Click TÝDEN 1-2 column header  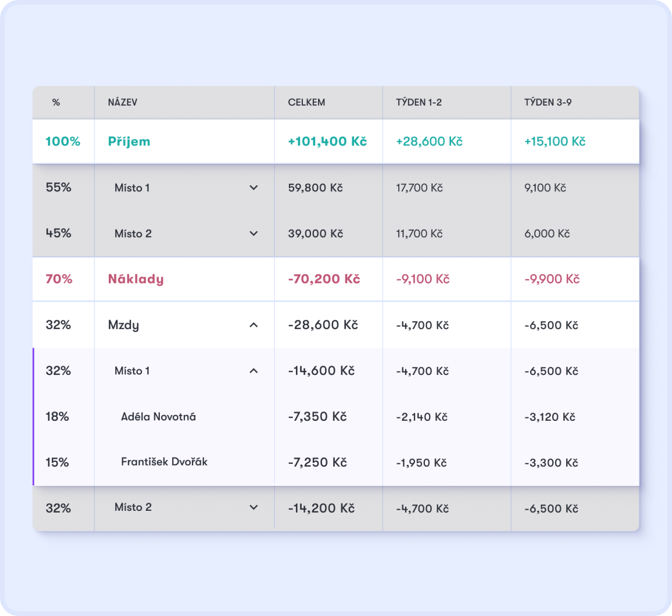point(419,102)
